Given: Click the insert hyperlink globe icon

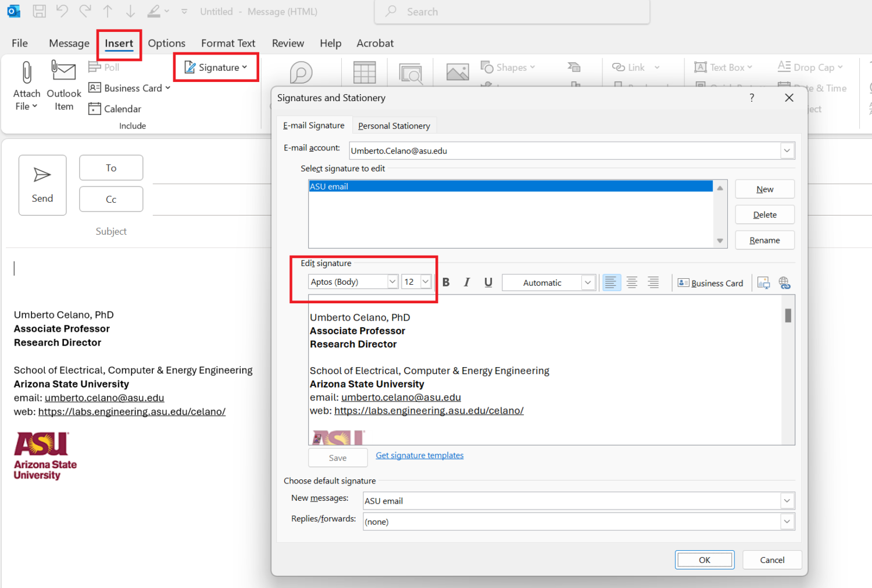Looking at the screenshot, I should [x=784, y=283].
